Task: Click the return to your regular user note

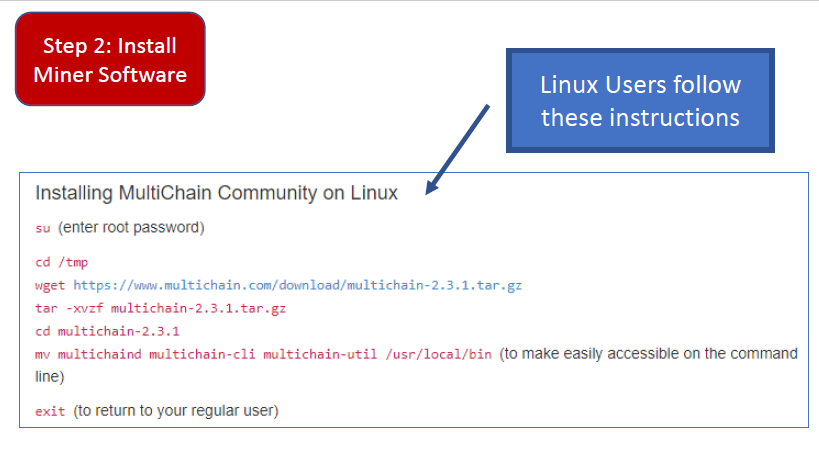Action: [x=175, y=411]
